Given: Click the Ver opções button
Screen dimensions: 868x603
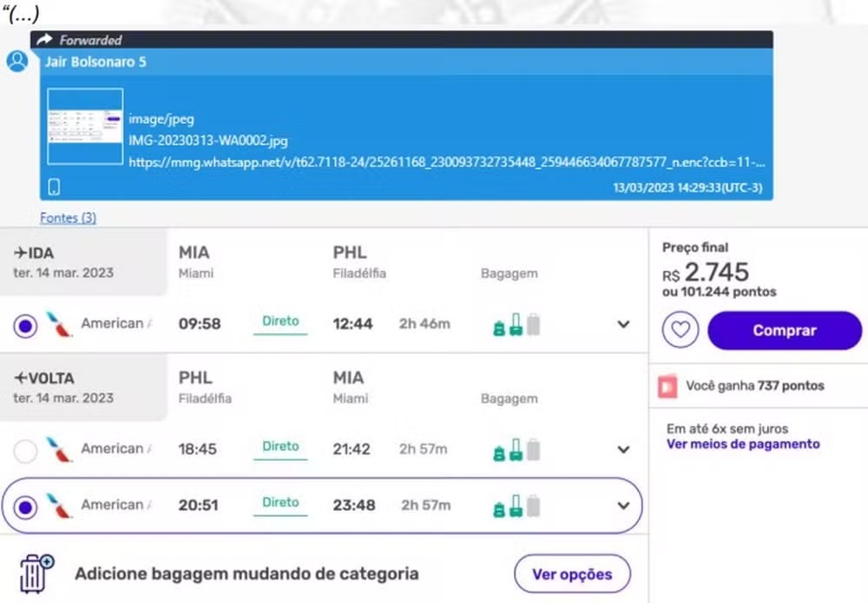Looking at the screenshot, I should 572,574.
